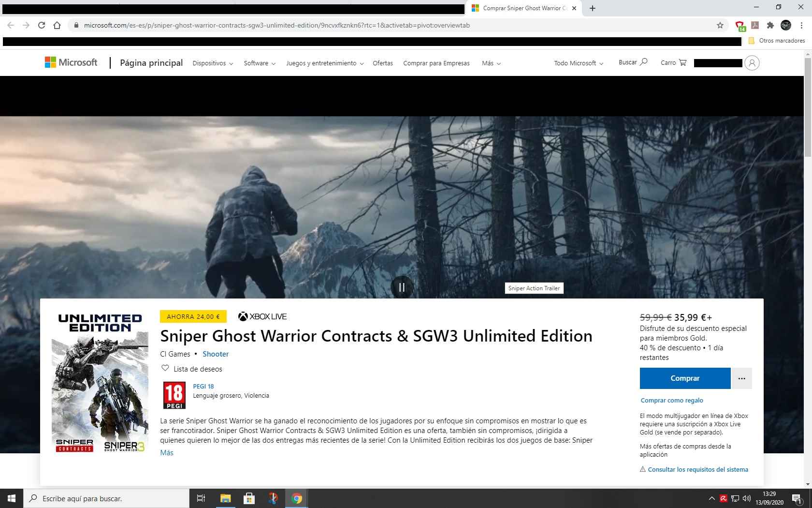Add game to Lista de deseos
Viewport: 812px width, 508px height.
[x=192, y=369]
